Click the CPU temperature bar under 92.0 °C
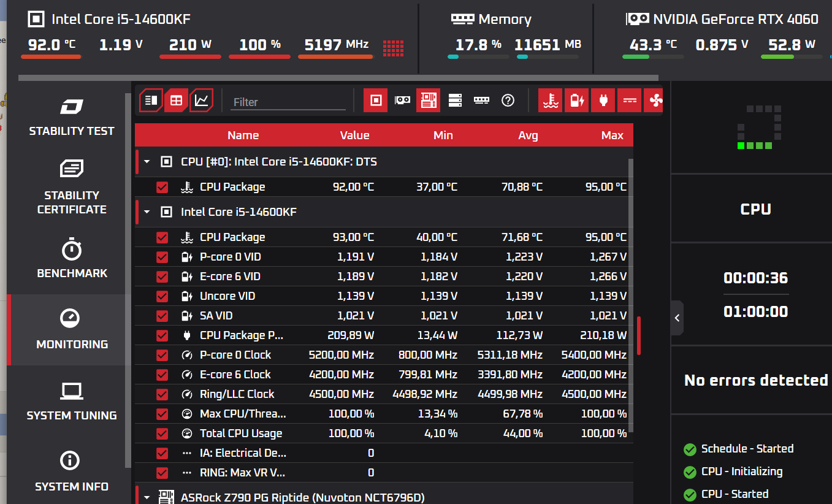832x504 pixels. [x=51, y=57]
